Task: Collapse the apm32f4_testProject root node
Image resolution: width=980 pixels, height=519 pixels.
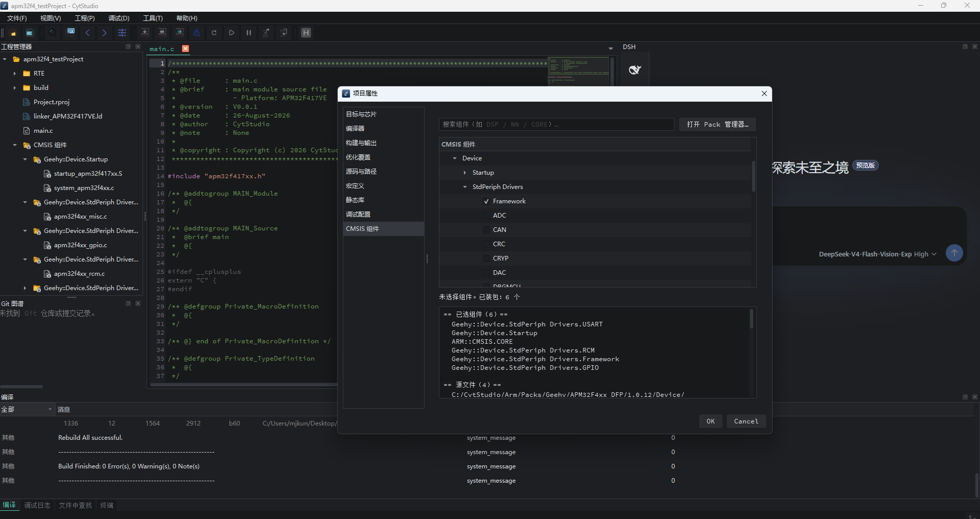Action: point(5,59)
